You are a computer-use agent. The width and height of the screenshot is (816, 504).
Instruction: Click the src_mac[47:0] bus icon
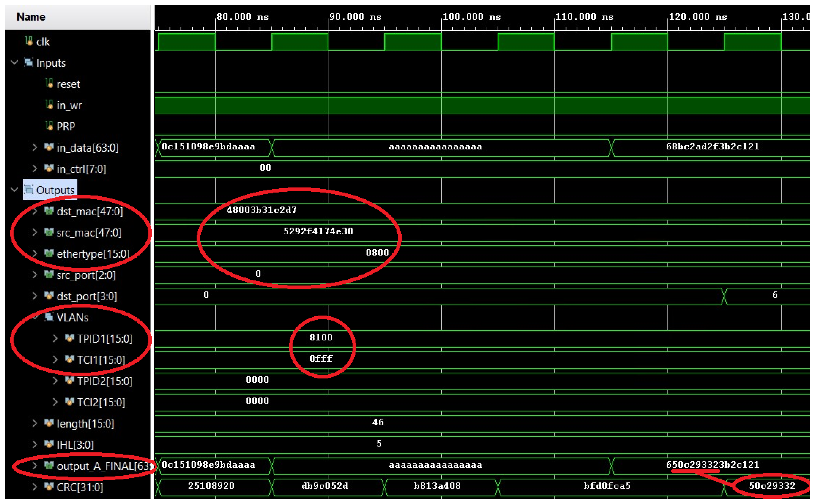[49, 232]
